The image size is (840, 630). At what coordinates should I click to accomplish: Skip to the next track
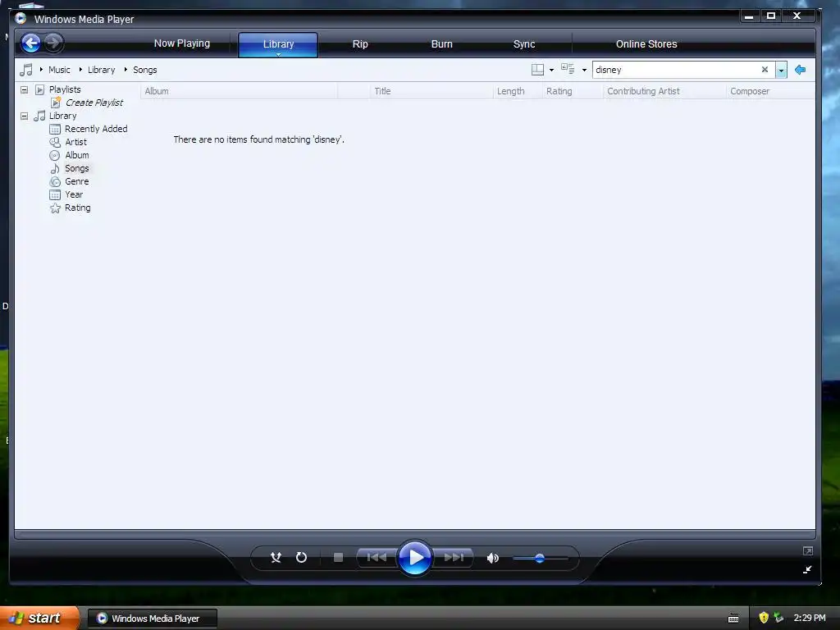[x=453, y=558]
